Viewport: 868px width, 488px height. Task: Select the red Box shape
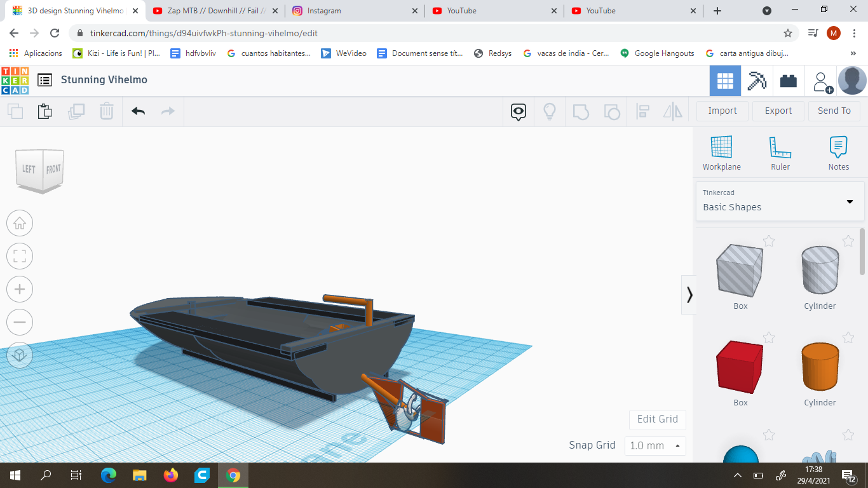[x=740, y=367]
